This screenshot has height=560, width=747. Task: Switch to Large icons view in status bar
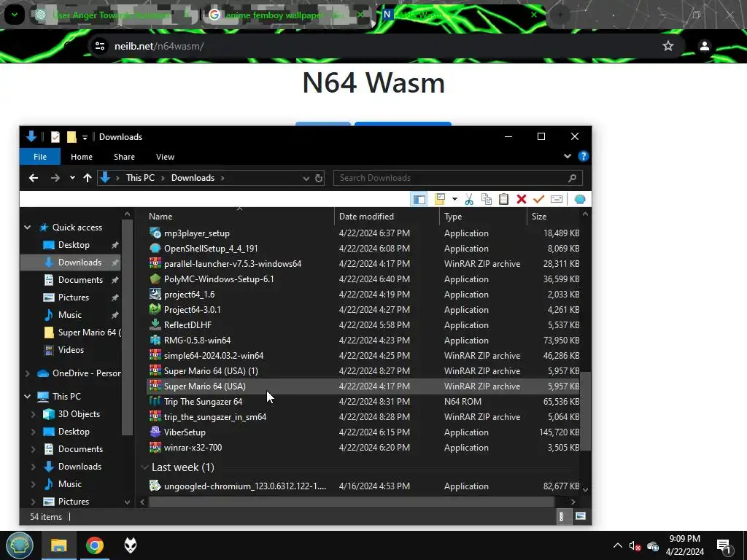[x=580, y=517]
